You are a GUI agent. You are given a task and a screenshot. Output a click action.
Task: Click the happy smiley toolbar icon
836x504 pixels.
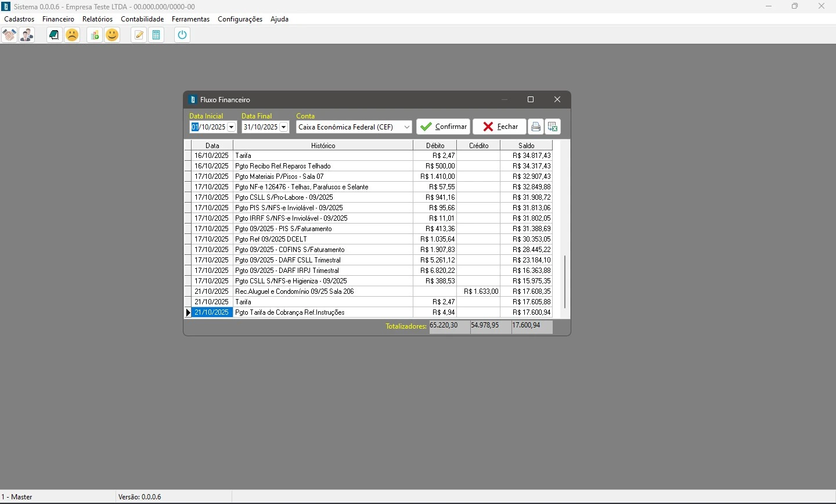(x=112, y=35)
